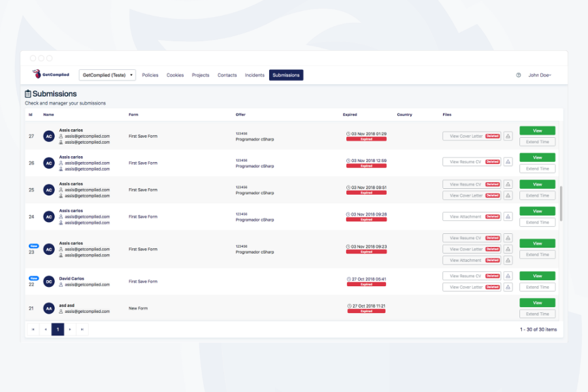Open the help question mark icon
The image size is (588, 392).
pos(519,74)
